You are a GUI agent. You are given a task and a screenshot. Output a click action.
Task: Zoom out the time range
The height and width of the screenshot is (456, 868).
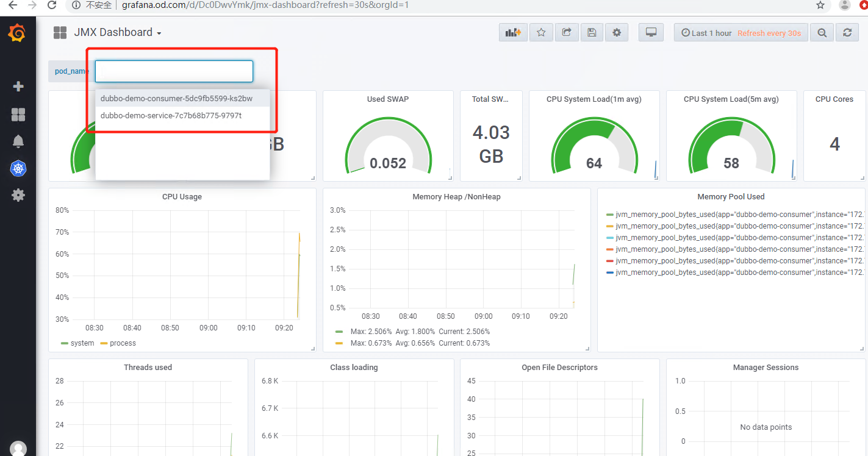[822, 33]
